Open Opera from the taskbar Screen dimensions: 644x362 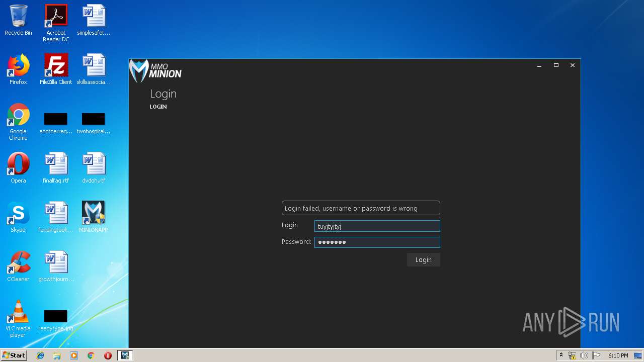(x=108, y=355)
